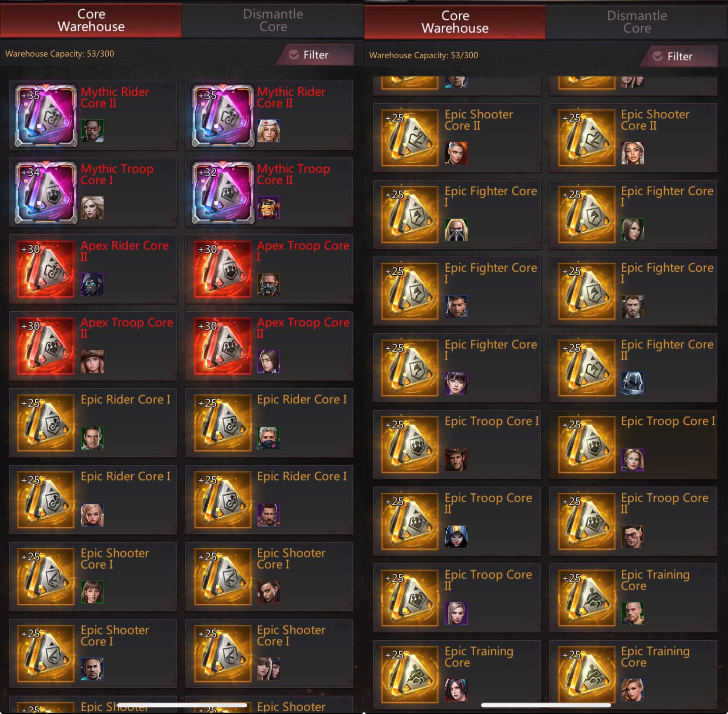Click sunglasses hero portrait on Mythic Rider Core

point(92,131)
